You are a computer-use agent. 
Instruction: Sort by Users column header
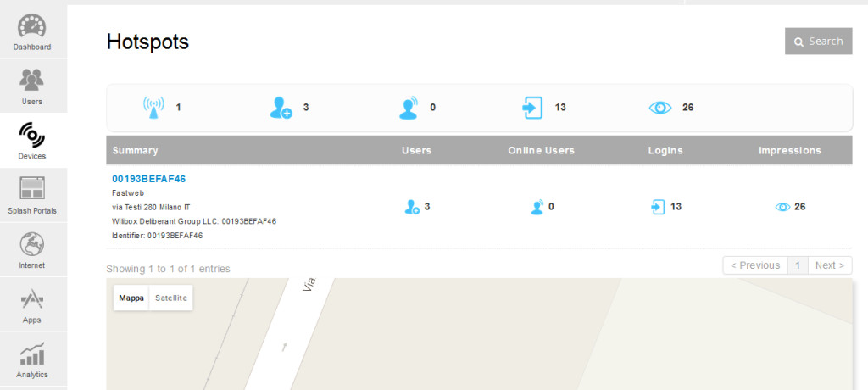(x=416, y=151)
